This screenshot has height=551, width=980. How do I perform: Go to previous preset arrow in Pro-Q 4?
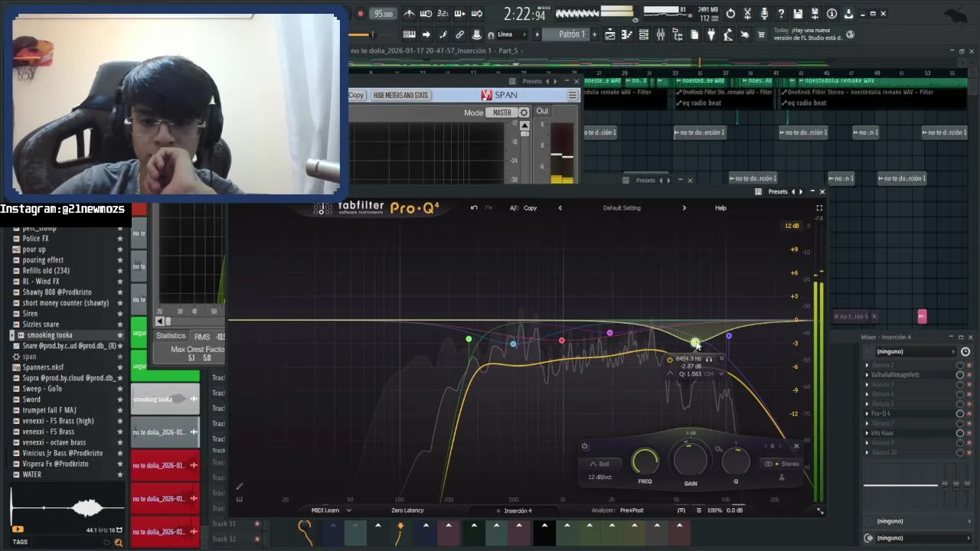560,208
